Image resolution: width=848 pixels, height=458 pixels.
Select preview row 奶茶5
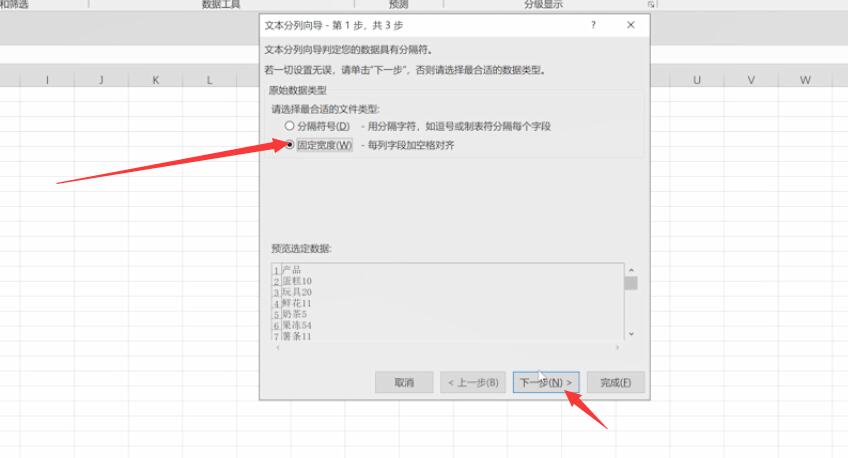295,314
